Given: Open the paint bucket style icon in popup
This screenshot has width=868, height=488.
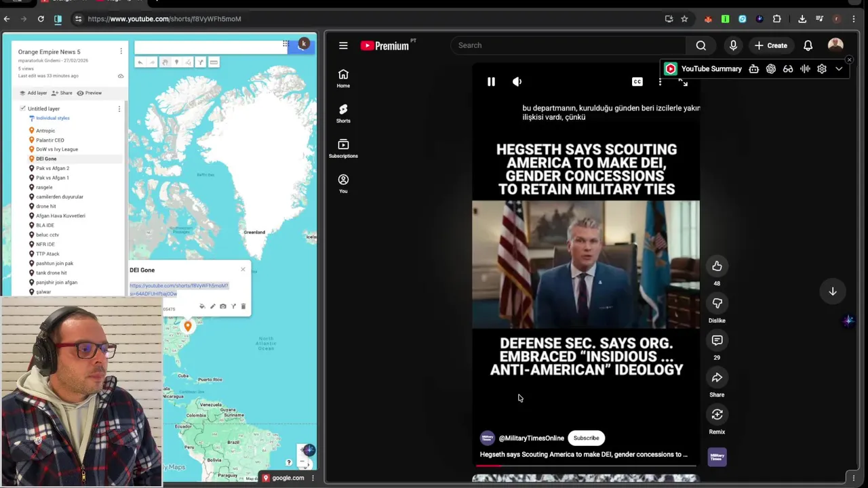Looking at the screenshot, I should click(x=202, y=306).
